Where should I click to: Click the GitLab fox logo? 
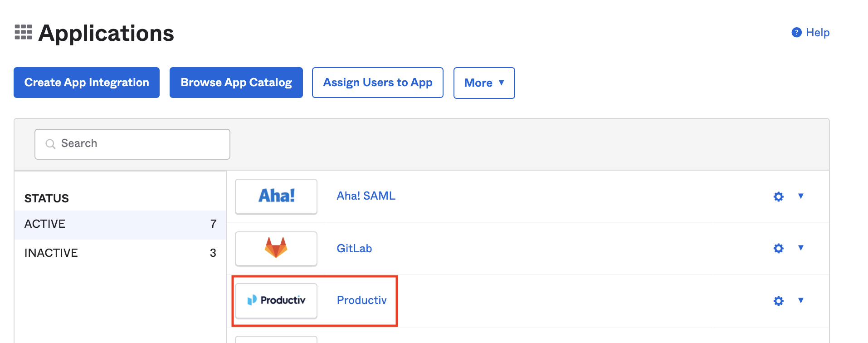pos(276,248)
